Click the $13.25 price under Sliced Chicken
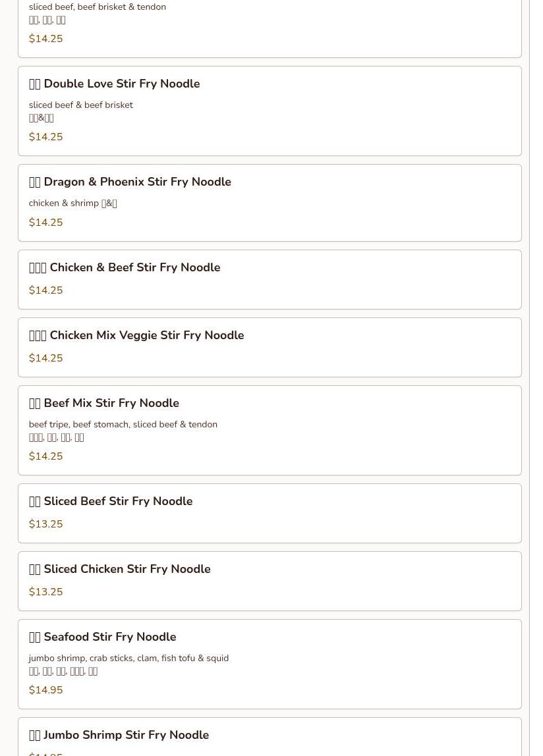Image resolution: width=543 pixels, height=756 pixels. coord(45,592)
